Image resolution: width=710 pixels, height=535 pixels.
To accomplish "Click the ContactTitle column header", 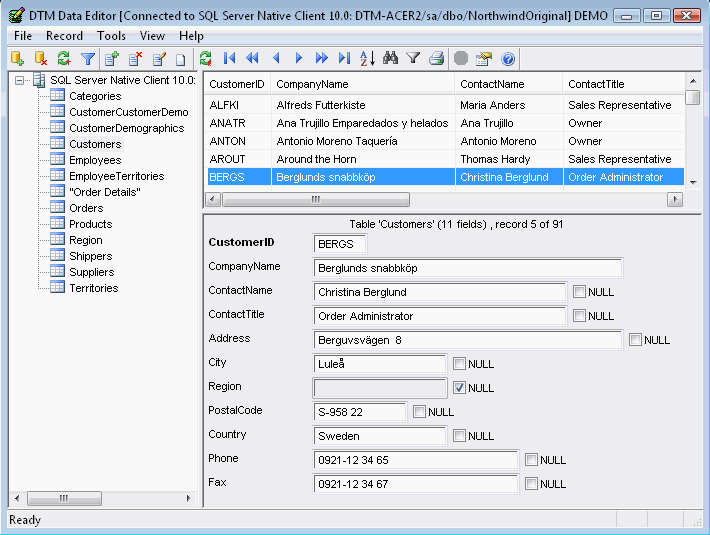I will 624,84.
